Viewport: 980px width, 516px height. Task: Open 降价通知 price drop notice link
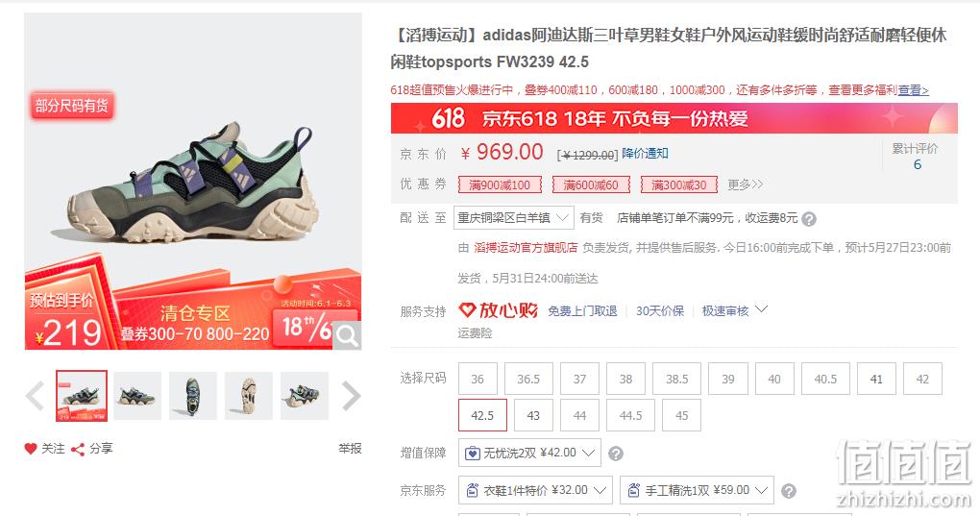pyautogui.click(x=645, y=154)
